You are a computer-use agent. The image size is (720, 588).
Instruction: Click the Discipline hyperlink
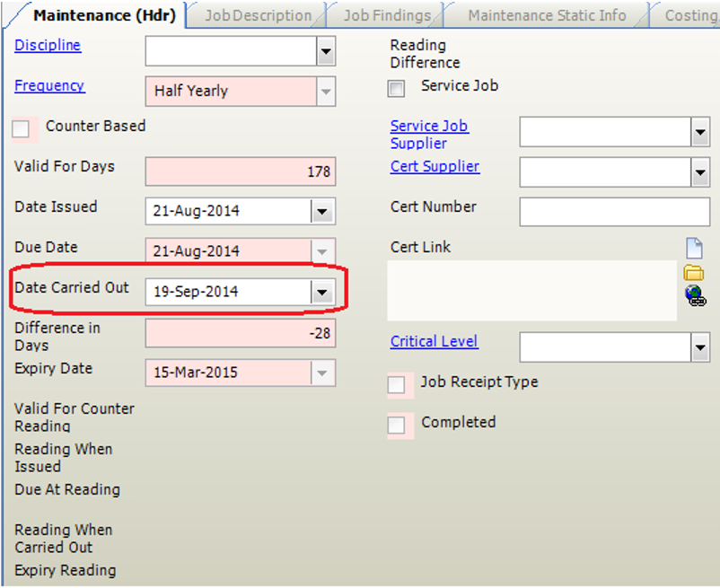48,46
